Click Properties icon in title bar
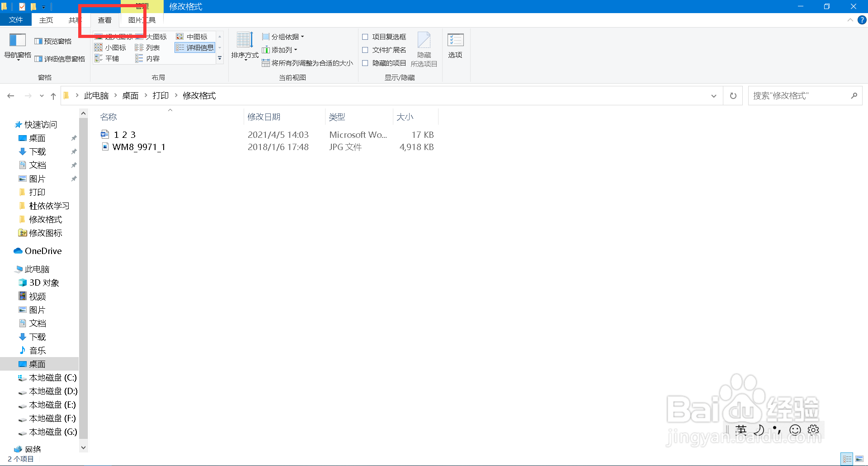The image size is (868, 466). tap(22, 7)
